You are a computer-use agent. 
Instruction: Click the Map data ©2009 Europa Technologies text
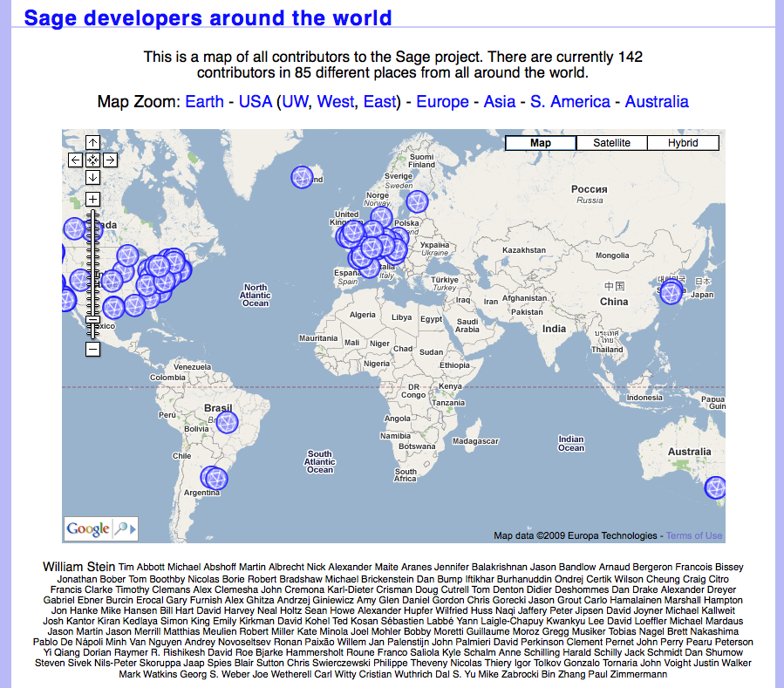[576, 535]
